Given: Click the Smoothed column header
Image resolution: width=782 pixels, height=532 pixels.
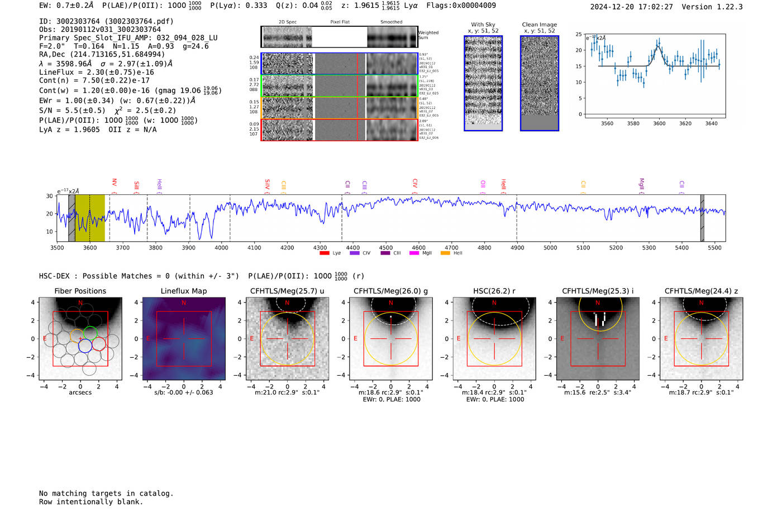Looking at the screenshot, I should [392, 22].
